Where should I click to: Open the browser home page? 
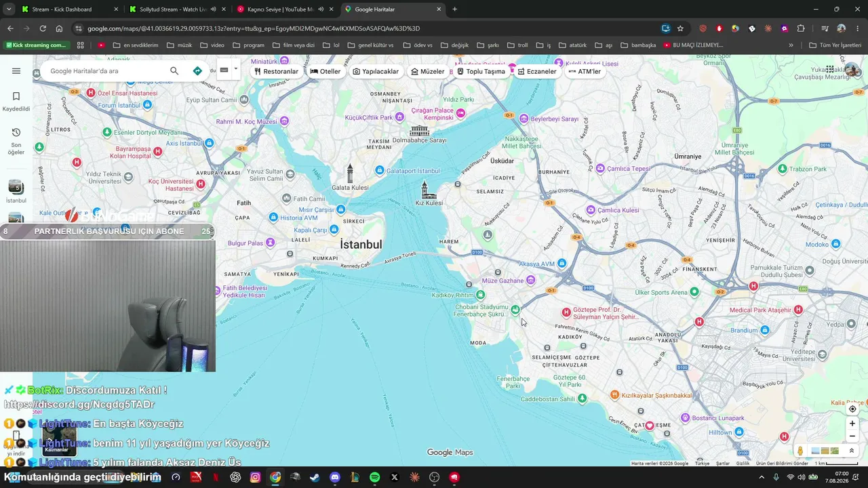click(x=59, y=28)
